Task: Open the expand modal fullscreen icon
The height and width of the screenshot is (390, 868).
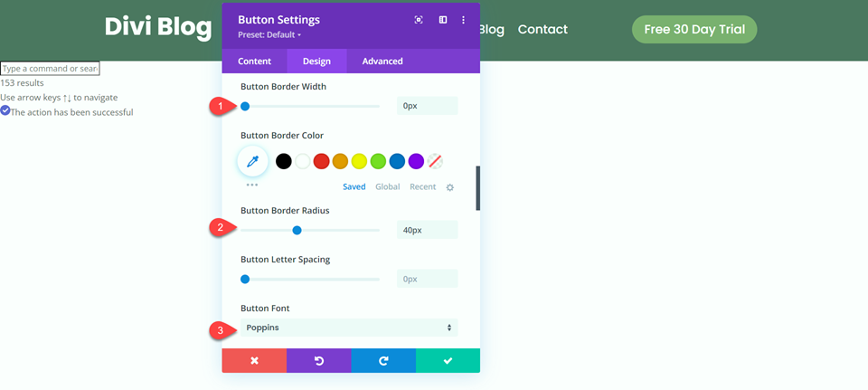Action: coord(419,20)
